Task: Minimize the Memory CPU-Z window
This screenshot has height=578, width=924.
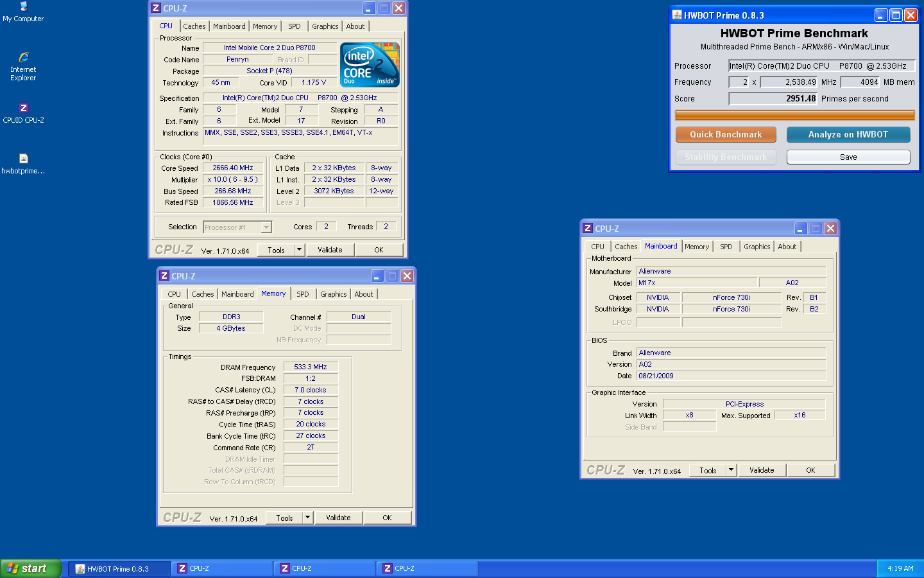Action: tap(377, 276)
